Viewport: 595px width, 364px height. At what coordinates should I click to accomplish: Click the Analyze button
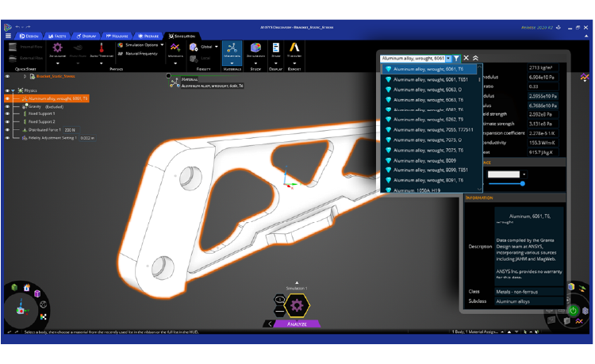tap(297, 324)
